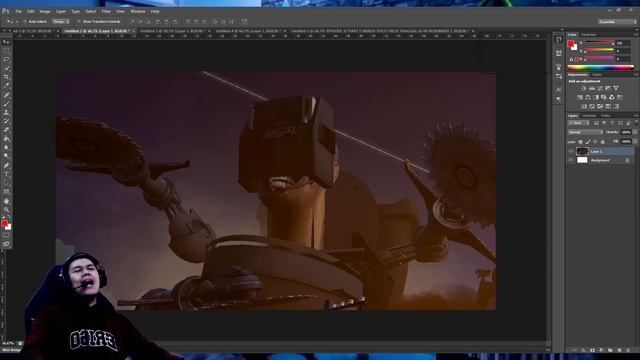This screenshot has width=640, height=360.
Task: Select the Brush tool
Action: tap(6, 104)
